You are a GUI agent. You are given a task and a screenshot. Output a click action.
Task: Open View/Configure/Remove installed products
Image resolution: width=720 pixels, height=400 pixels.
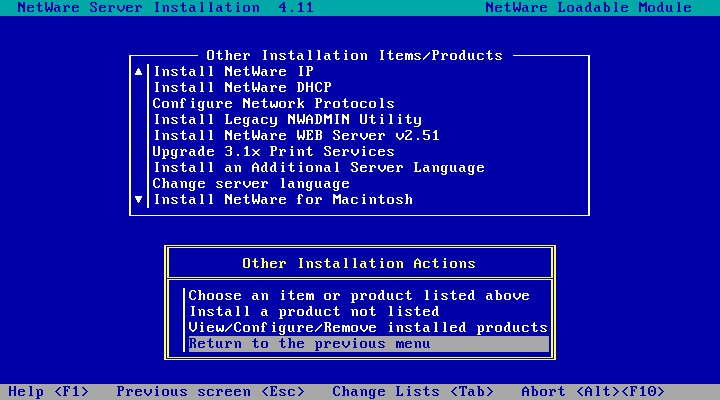point(368,327)
